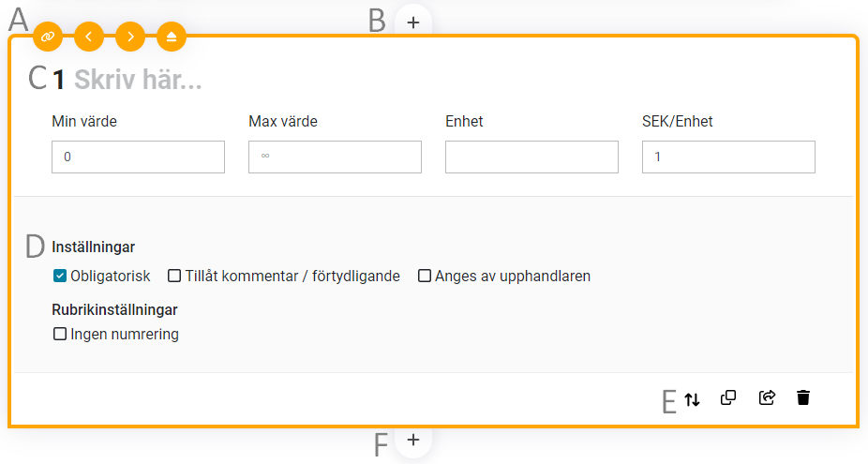Click the share export icon
Screen dimensions: 868x464
(766, 397)
